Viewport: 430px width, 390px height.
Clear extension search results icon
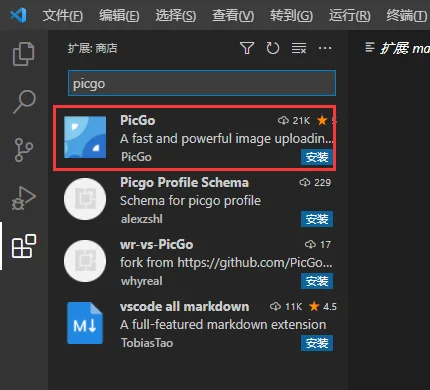point(299,48)
